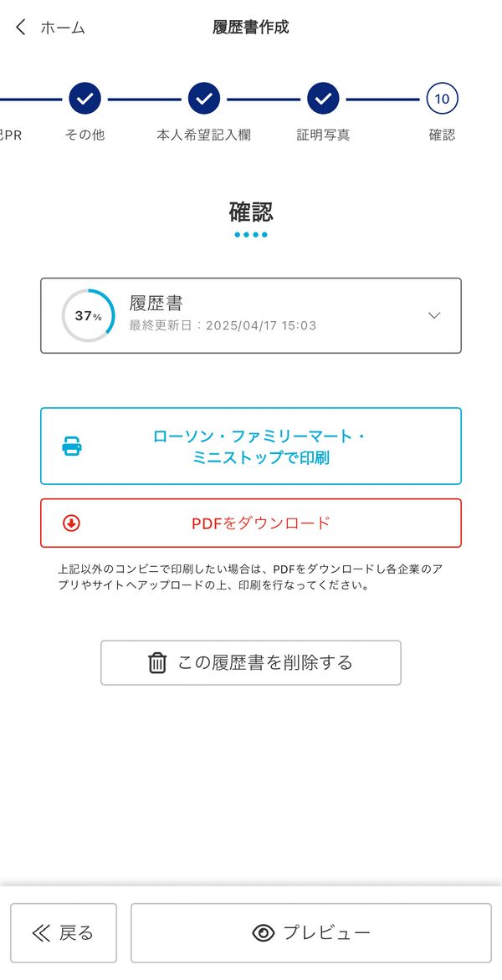Tap the PDFをダウンロード button
502x980 pixels.
tap(251, 523)
